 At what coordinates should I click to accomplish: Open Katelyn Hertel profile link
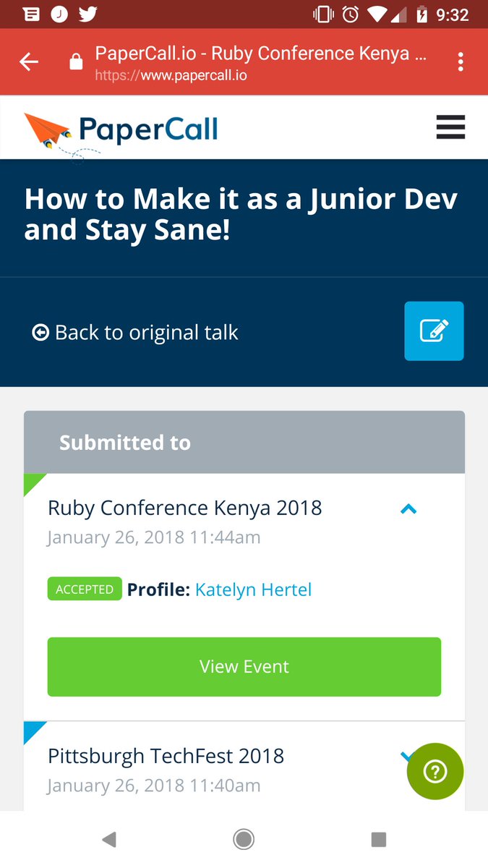(x=253, y=590)
